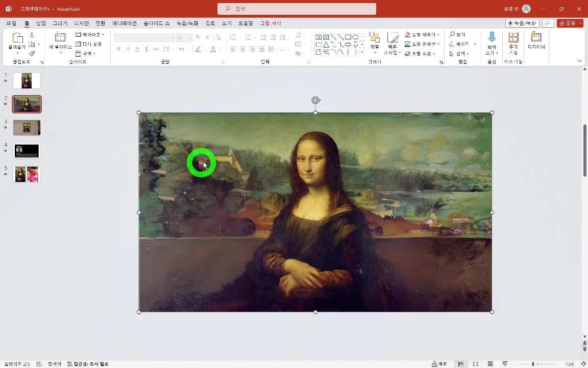Toggle the bulleted list button
588x368 pixels.
[x=233, y=37]
